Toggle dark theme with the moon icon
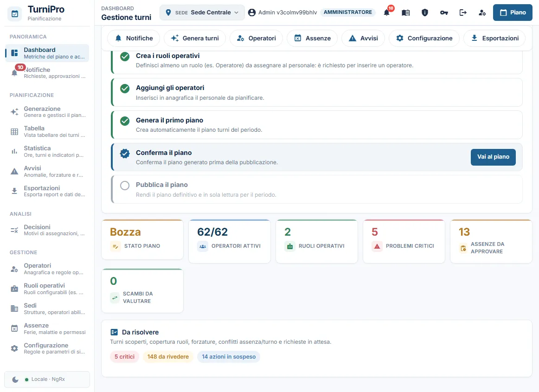 pyautogui.click(x=15, y=379)
